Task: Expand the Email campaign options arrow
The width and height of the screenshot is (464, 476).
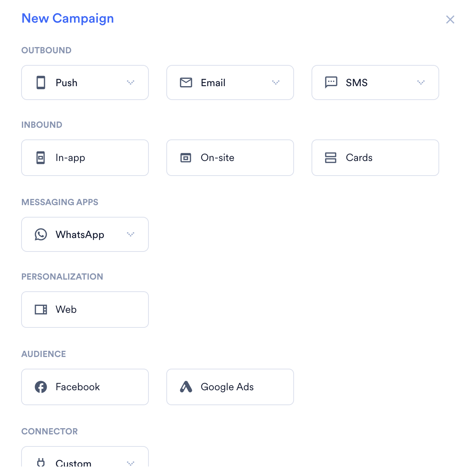Action: coord(276,82)
